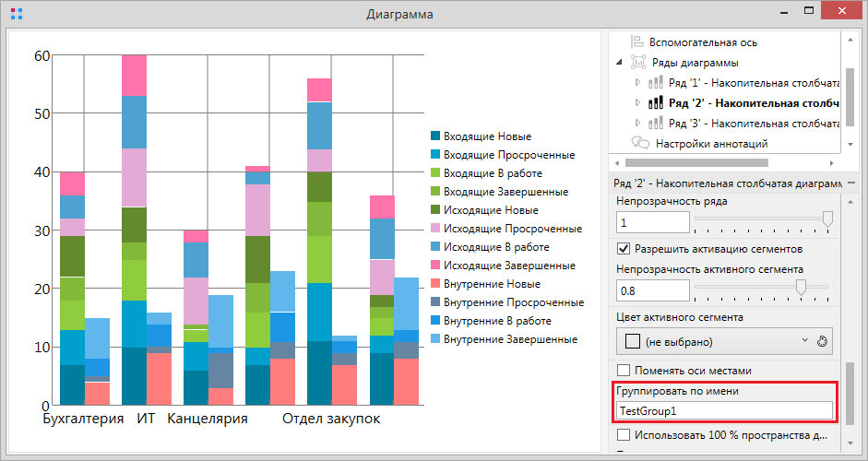Click the Группировать по имени text field

tap(724, 409)
